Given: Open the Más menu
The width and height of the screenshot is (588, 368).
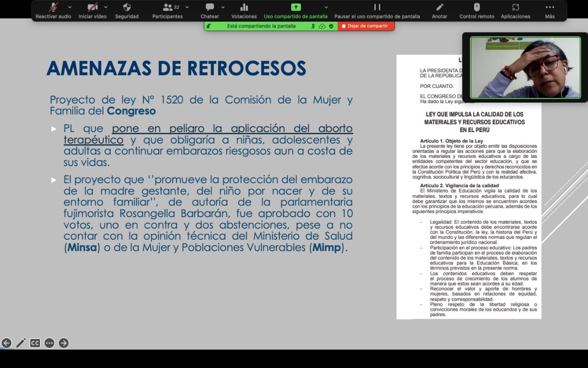Looking at the screenshot, I should pos(550,11).
